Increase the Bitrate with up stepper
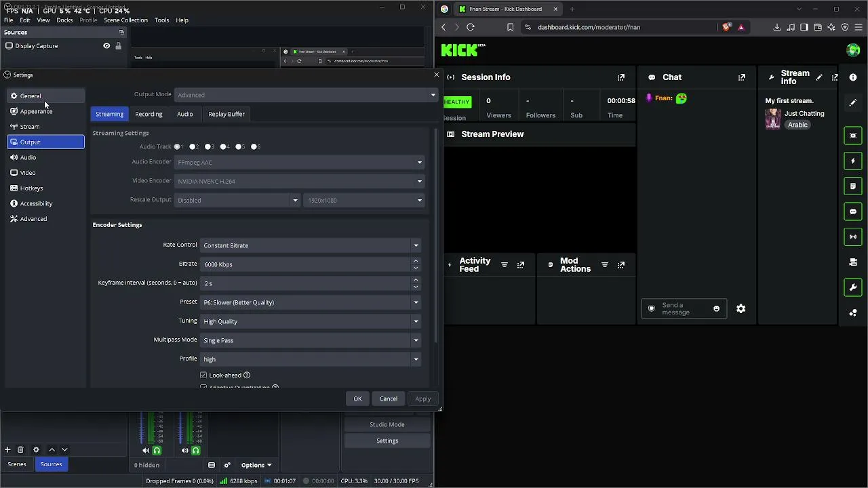Viewport: 868px width, 488px height. click(416, 261)
